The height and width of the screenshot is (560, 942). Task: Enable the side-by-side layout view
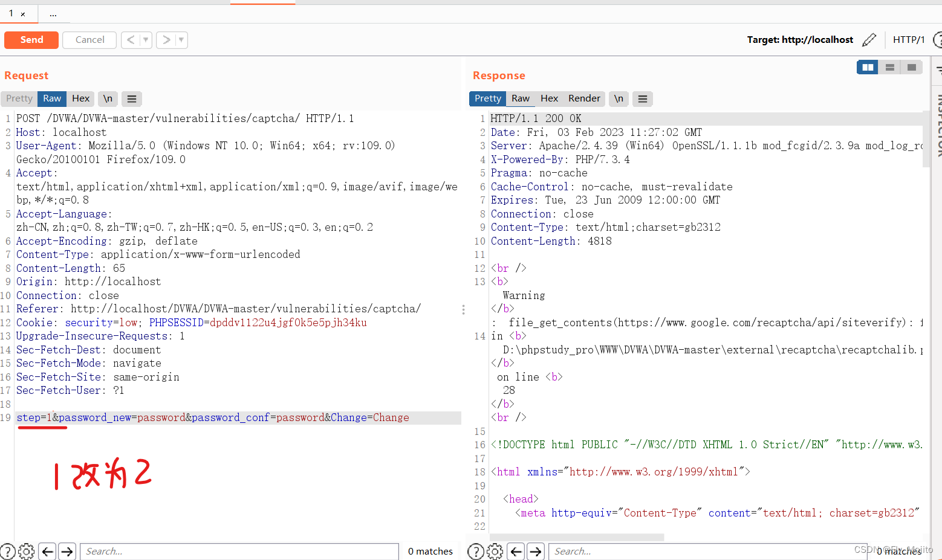click(x=867, y=67)
